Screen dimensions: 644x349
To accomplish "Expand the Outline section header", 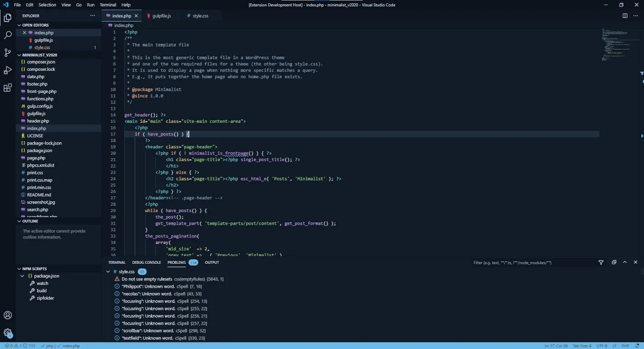I will pyautogui.click(x=30, y=221).
